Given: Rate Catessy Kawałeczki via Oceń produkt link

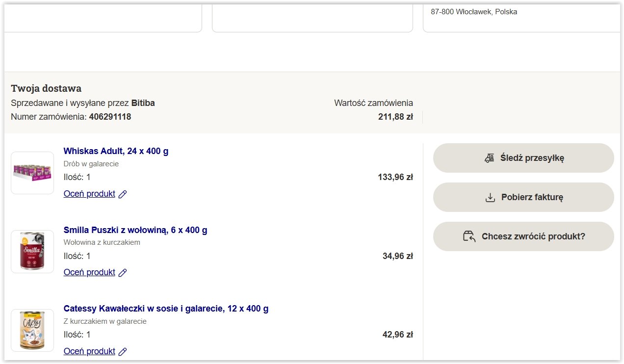Looking at the screenshot, I should (x=89, y=351).
